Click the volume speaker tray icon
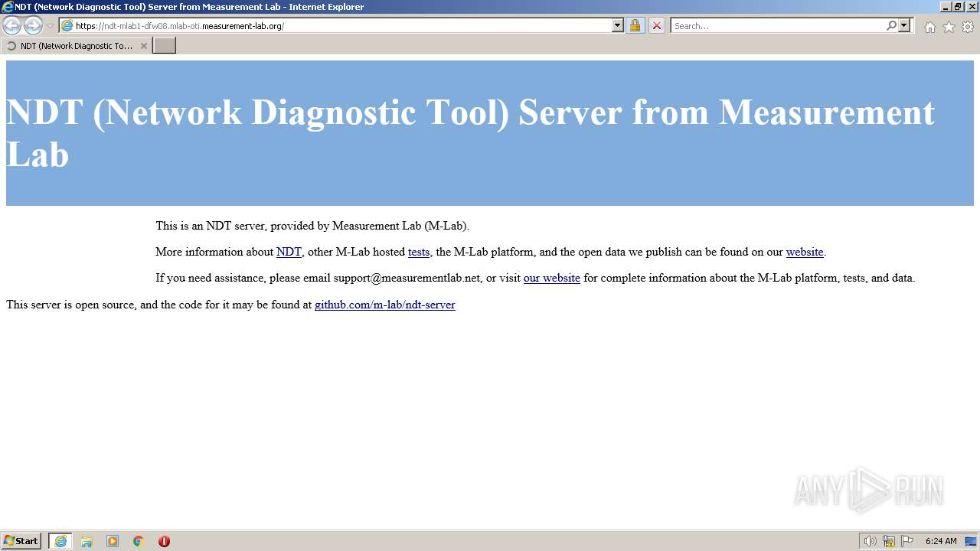Viewport: 980px width, 551px height. [870, 541]
